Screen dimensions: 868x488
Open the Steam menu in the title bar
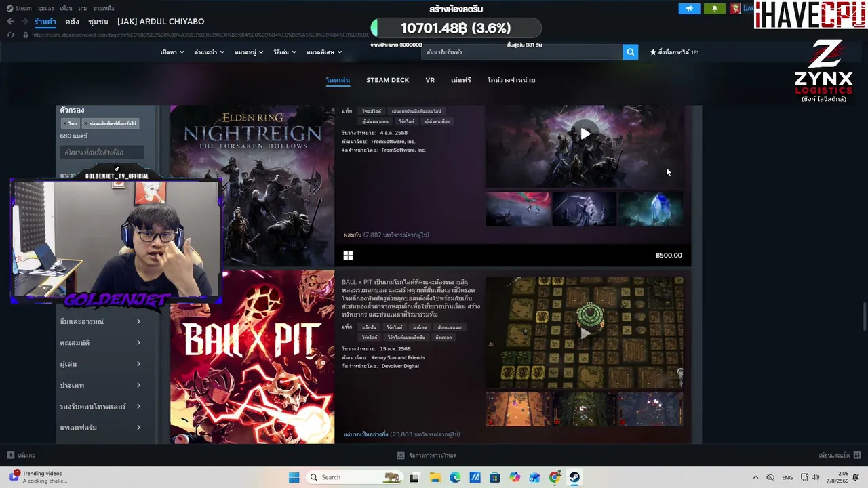(24, 8)
